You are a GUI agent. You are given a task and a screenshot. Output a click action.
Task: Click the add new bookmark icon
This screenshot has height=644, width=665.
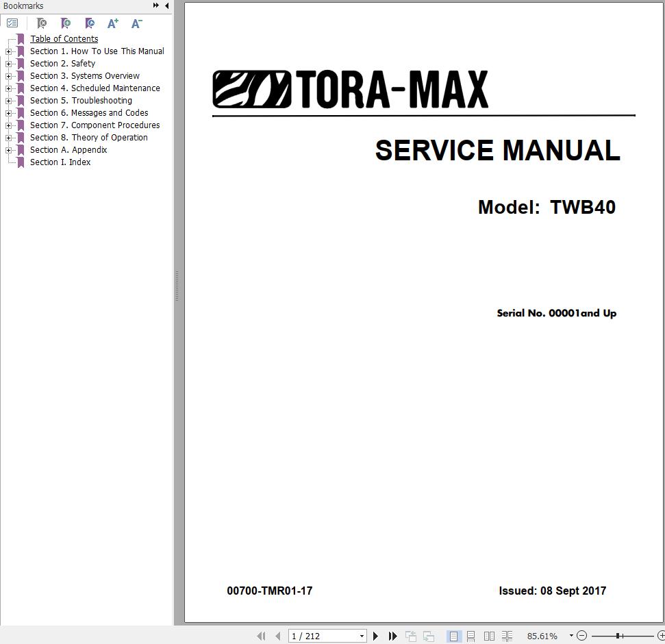coord(66,23)
